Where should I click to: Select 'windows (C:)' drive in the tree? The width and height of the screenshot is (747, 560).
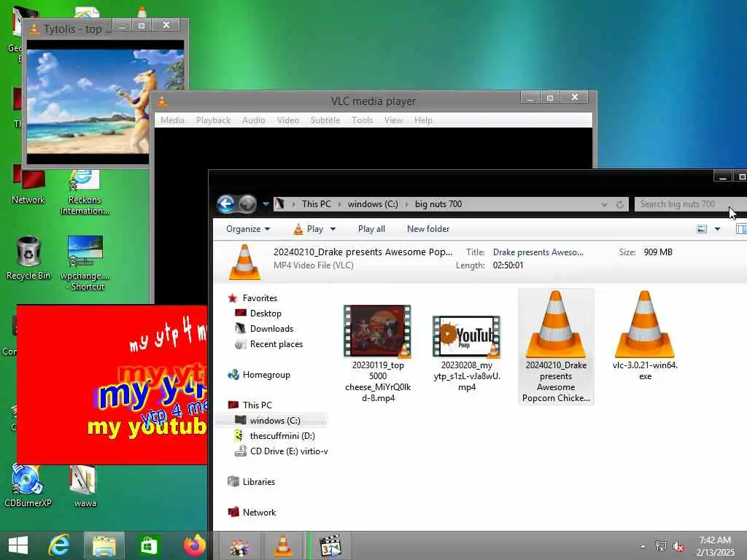point(275,421)
